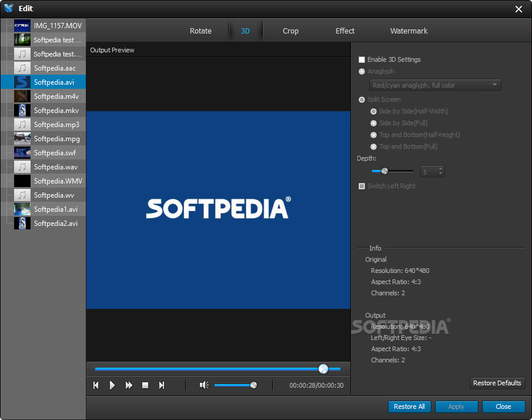Select the Softpedia.mkv thumbnail icon
Image resolution: width=532 pixels, height=420 pixels.
click(x=22, y=111)
